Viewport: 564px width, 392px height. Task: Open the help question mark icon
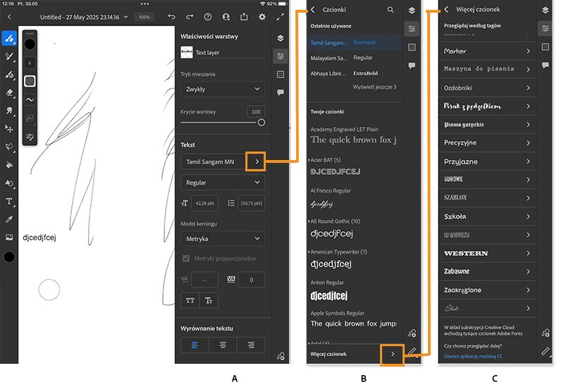pos(208,17)
